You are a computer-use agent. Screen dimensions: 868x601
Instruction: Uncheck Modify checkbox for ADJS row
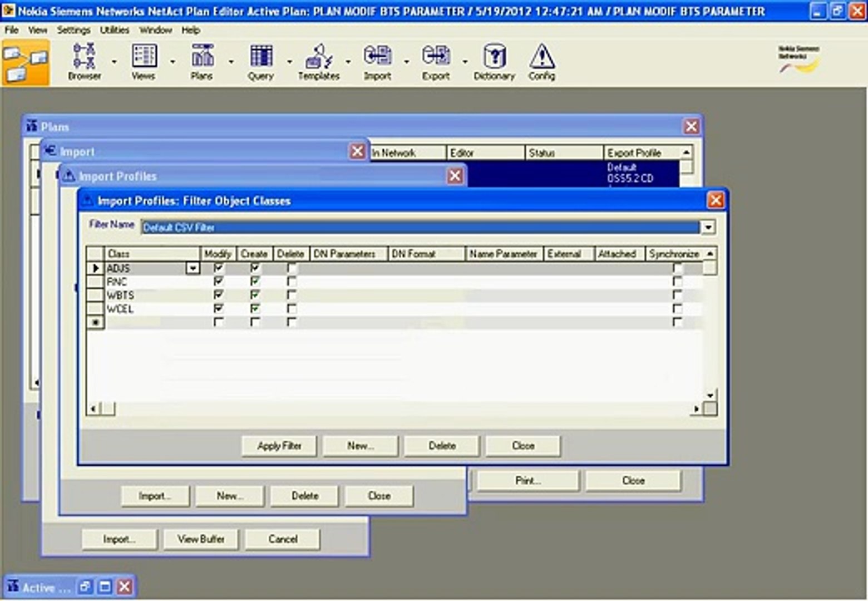[218, 268]
